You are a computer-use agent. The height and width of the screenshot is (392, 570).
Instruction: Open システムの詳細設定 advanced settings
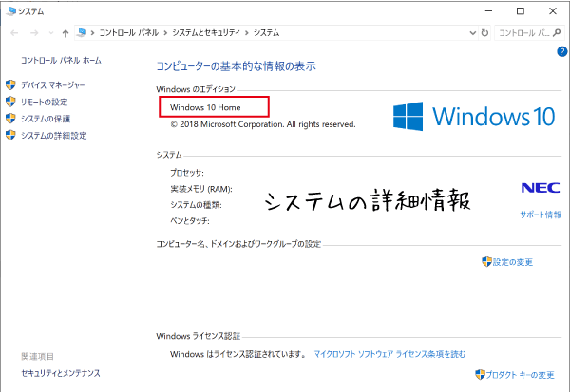click(54, 136)
